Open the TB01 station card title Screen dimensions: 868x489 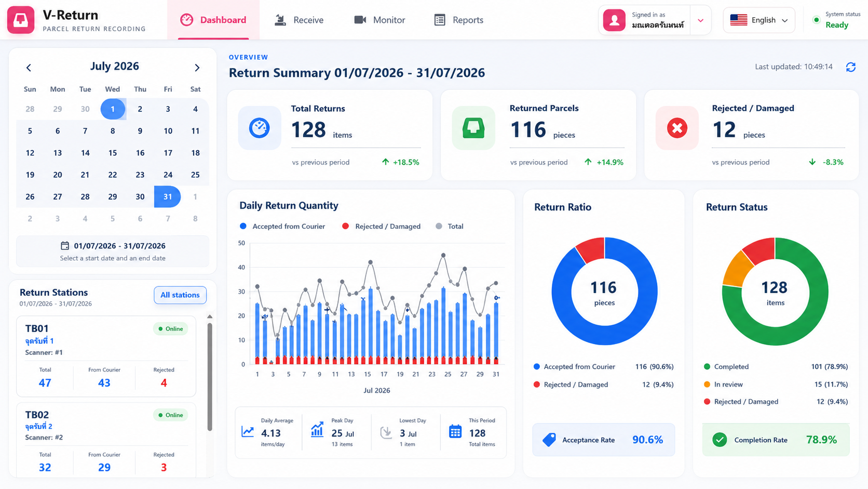(x=37, y=328)
